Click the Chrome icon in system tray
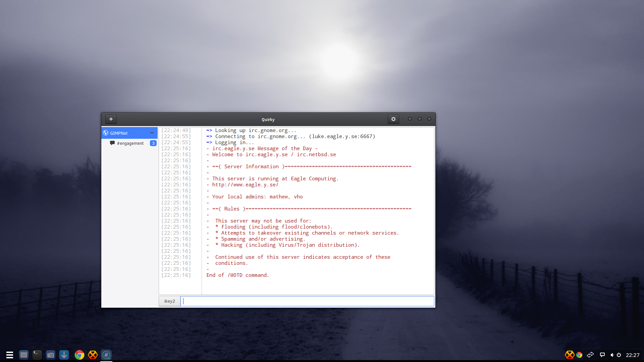 click(579, 355)
